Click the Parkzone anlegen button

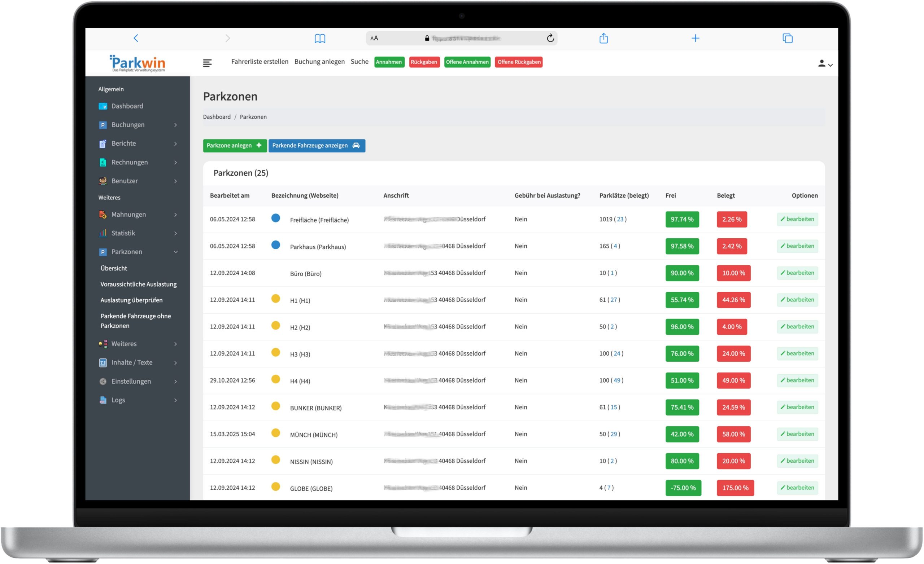pyautogui.click(x=235, y=145)
